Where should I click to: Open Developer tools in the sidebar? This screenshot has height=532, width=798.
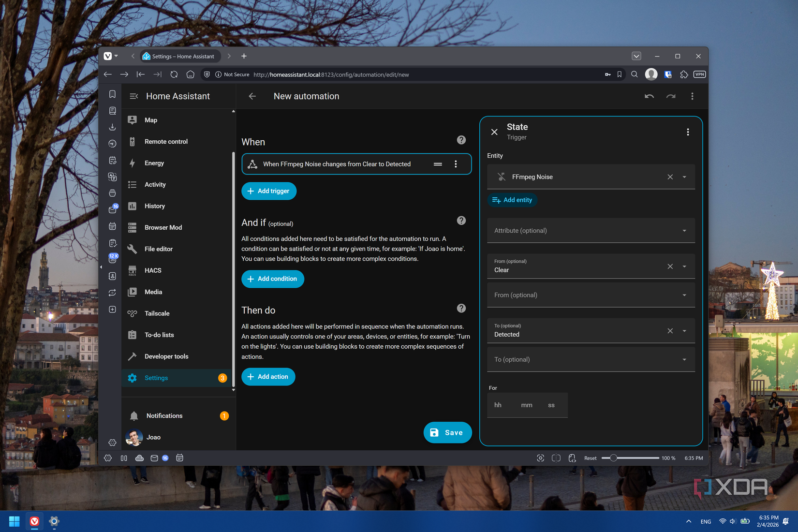coord(177,356)
